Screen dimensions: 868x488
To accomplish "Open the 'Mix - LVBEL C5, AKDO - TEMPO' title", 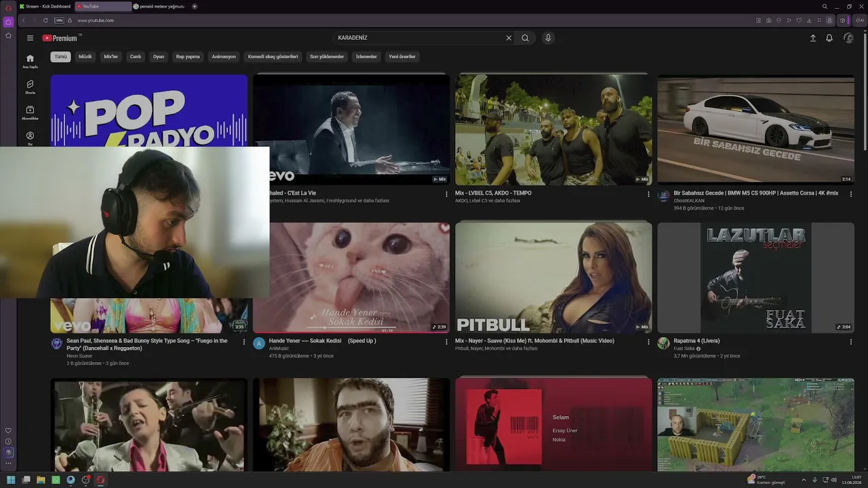I will tap(493, 193).
